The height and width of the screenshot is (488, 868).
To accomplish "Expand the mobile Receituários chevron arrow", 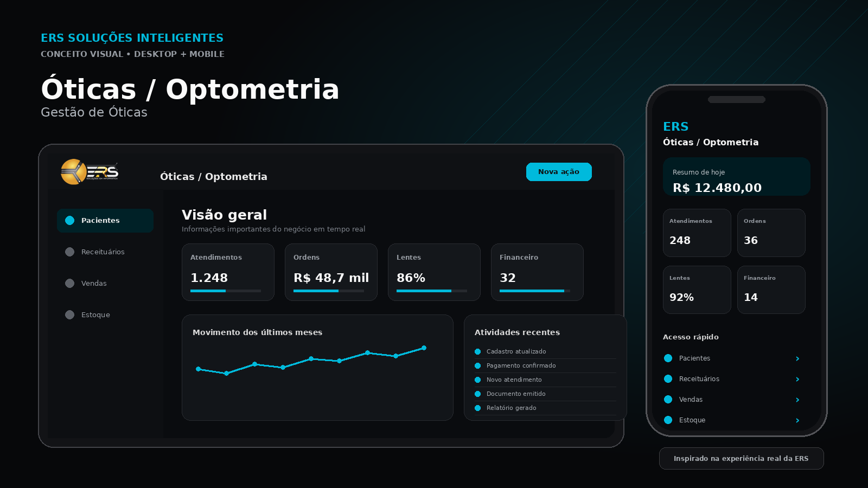I will click(797, 380).
